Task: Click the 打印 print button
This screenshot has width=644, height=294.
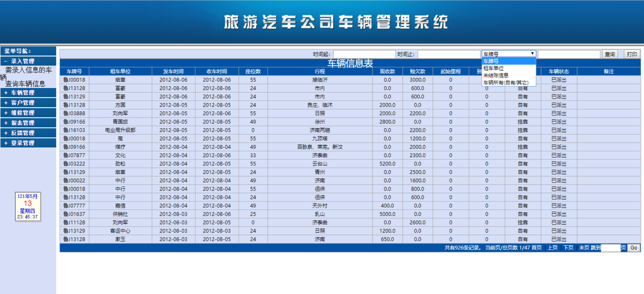Action: pos(632,54)
